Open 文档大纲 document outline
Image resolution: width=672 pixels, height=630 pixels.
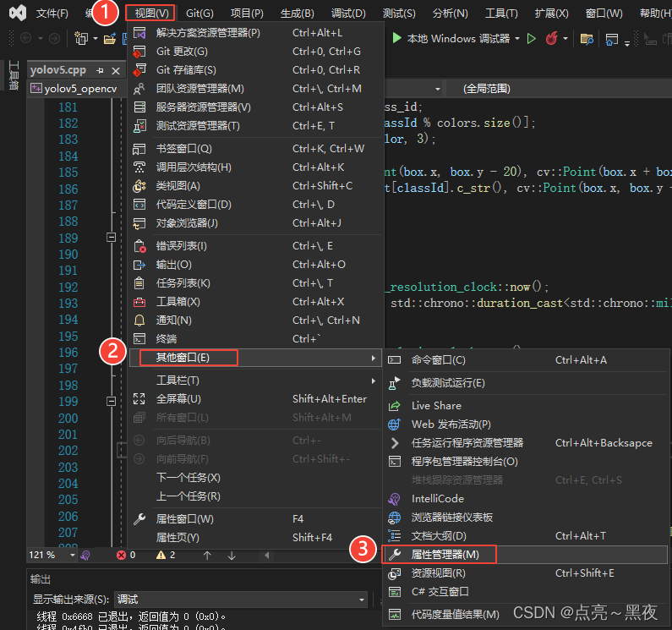[x=526, y=536]
